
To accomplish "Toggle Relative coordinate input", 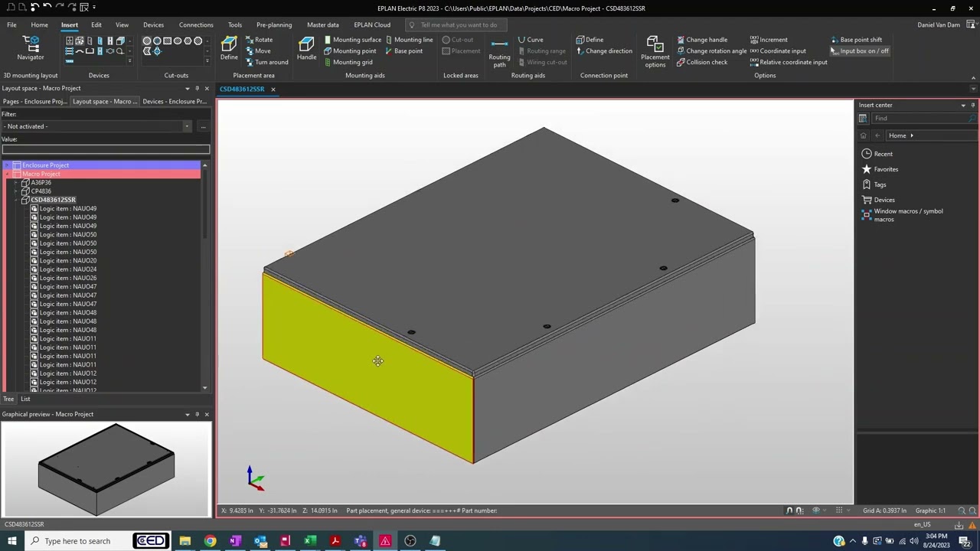I will pos(789,62).
